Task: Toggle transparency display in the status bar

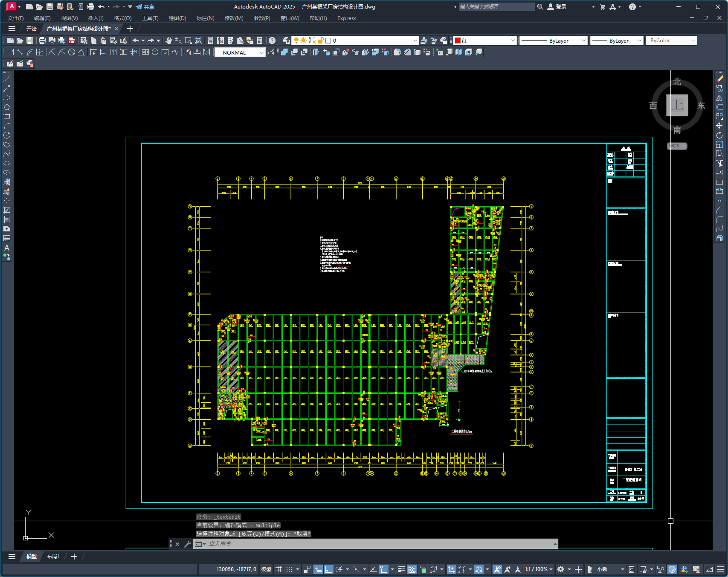Action: [x=412, y=569]
